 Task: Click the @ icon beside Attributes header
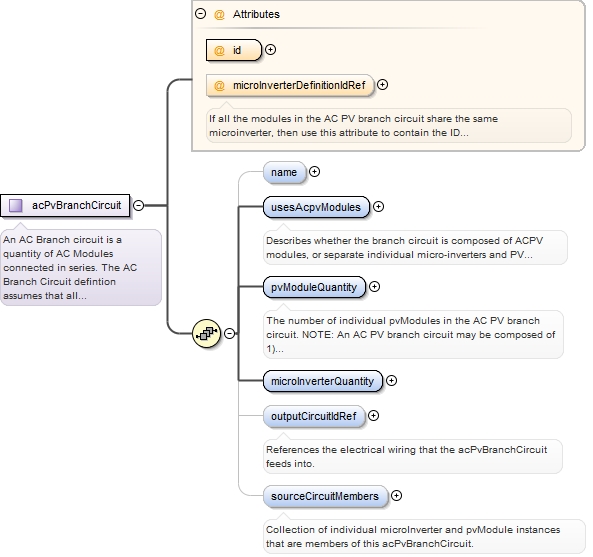tap(219, 14)
